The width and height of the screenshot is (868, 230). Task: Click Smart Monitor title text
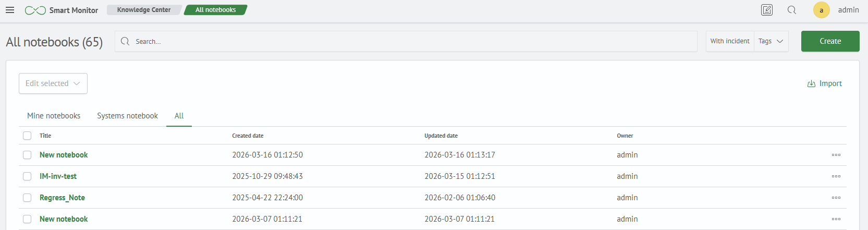click(x=74, y=10)
